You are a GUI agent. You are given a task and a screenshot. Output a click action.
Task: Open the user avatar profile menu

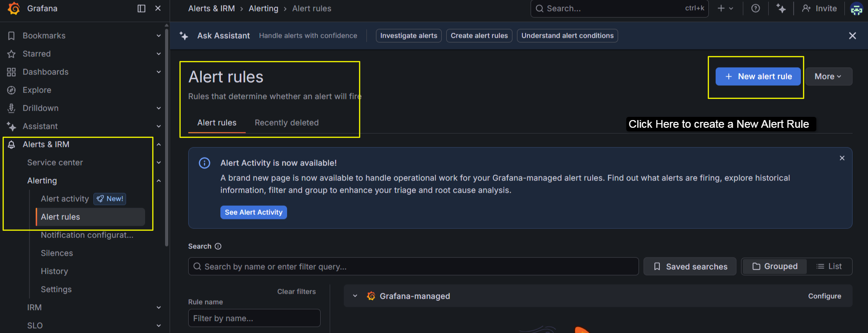point(856,9)
